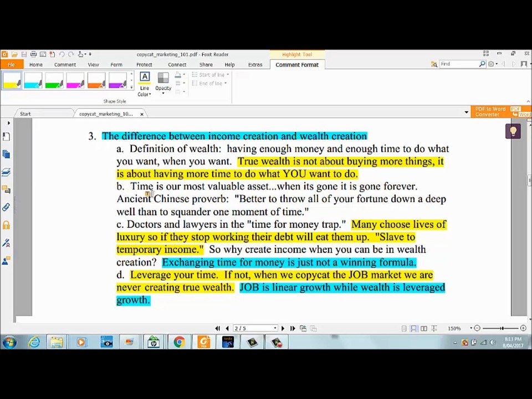Switch to the Connect ribbon tab
Screen dimensions: 532x399
tap(177, 64)
